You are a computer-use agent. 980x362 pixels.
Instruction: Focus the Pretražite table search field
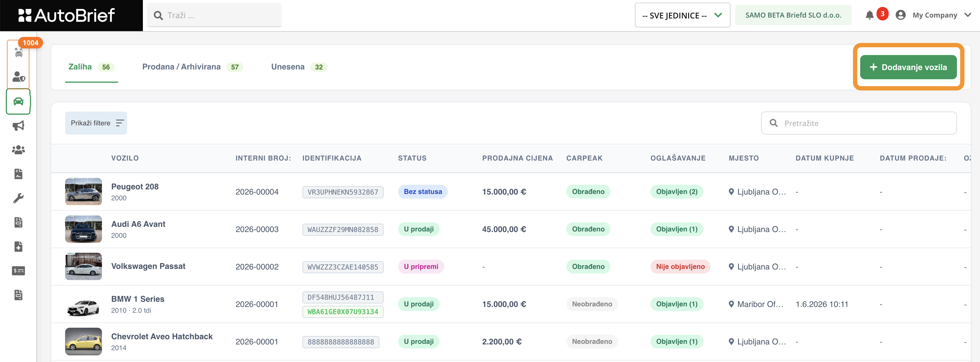pyautogui.click(x=859, y=123)
